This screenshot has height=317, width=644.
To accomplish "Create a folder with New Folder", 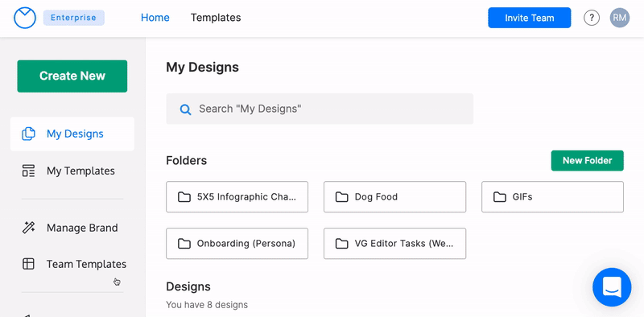I will point(588,161).
